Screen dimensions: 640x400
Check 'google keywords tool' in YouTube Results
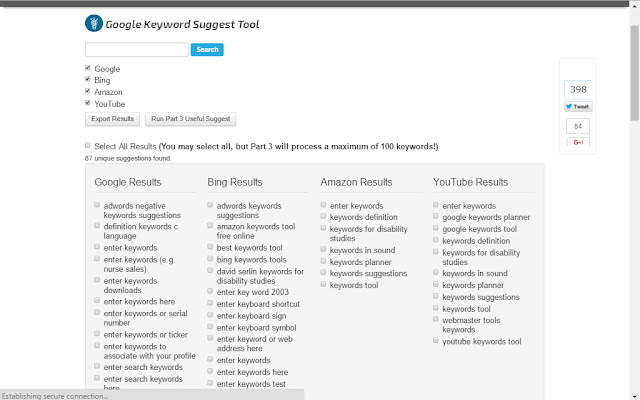pyautogui.click(x=436, y=228)
